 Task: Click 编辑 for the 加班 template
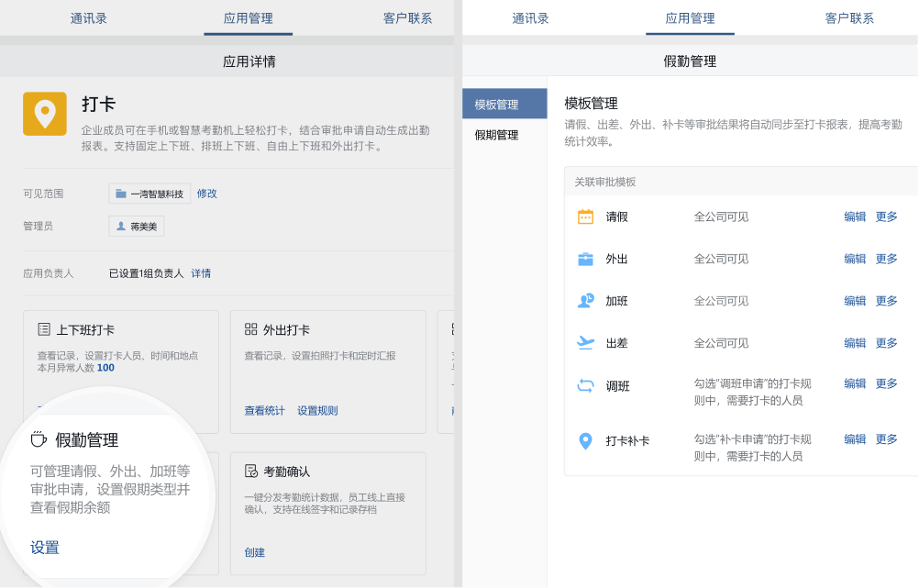point(855,301)
